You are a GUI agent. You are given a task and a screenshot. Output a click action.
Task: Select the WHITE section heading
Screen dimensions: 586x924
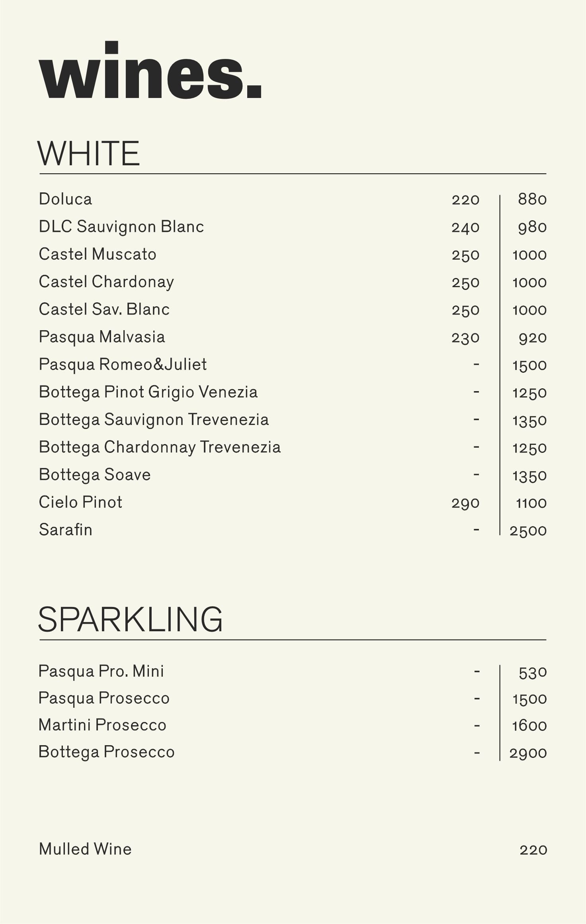89,154
